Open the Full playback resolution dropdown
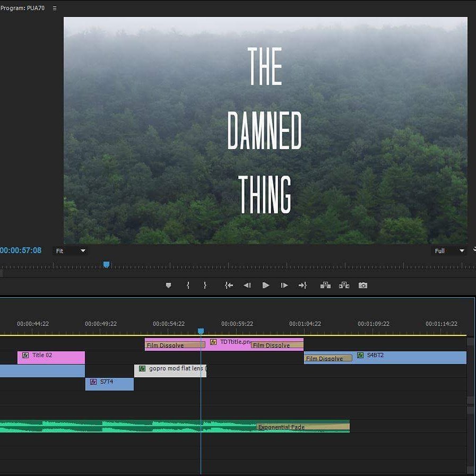476x476 pixels. tap(449, 251)
